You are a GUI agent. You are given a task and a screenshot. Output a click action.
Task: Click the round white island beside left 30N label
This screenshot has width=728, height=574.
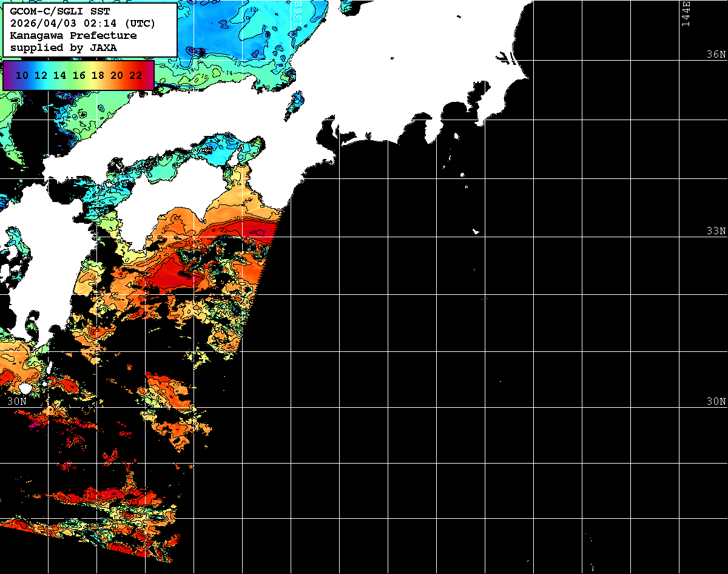click(25, 387)
